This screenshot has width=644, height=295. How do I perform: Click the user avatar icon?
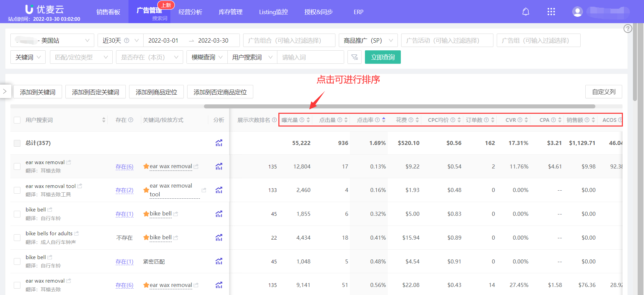click(577, 12)
